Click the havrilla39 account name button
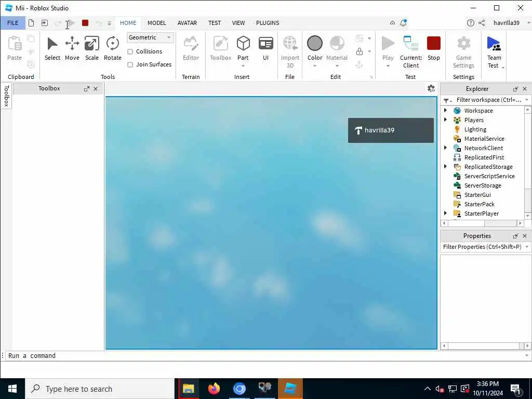The height and width of the screenshot is (399, 532). pos(506,23)
